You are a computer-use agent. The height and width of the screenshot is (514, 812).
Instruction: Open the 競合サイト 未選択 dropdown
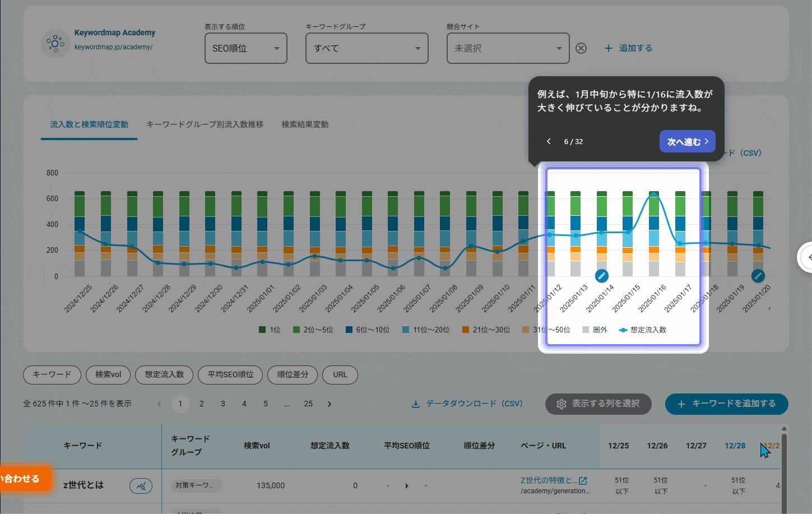508,48
